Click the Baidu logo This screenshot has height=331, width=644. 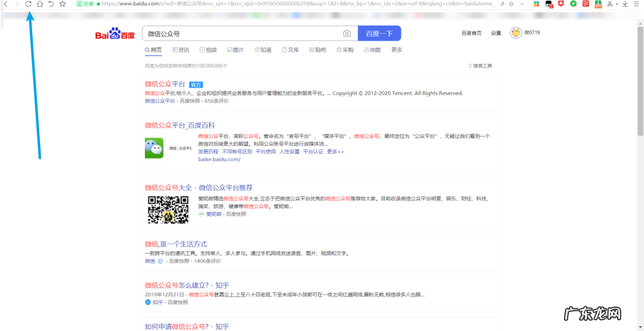click(115, 33)
